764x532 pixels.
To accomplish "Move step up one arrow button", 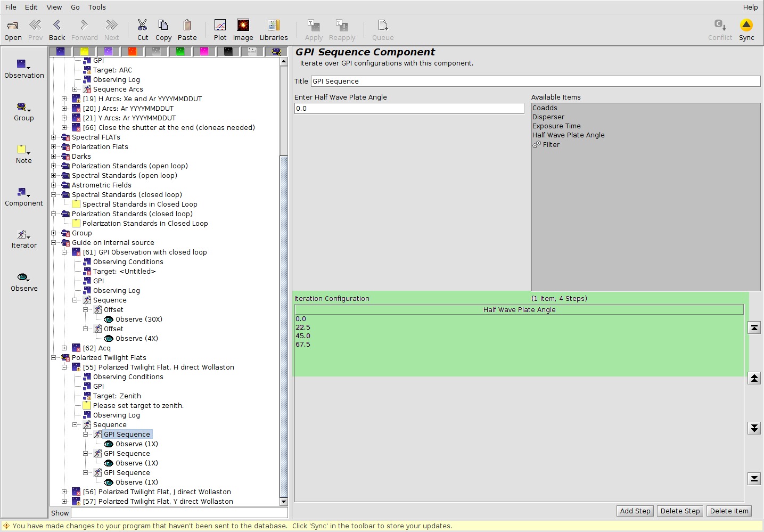I will pos(754,378).
